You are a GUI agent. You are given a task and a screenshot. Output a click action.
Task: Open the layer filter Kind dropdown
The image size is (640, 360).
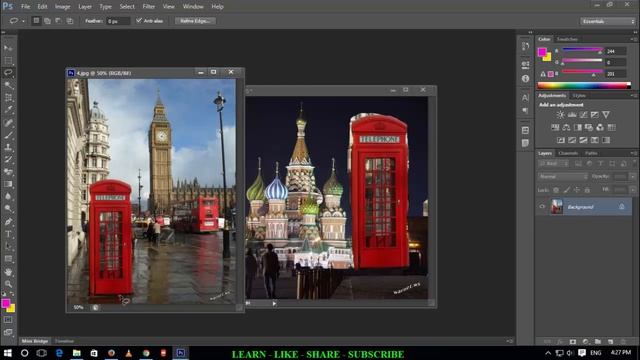click(554, 164)
